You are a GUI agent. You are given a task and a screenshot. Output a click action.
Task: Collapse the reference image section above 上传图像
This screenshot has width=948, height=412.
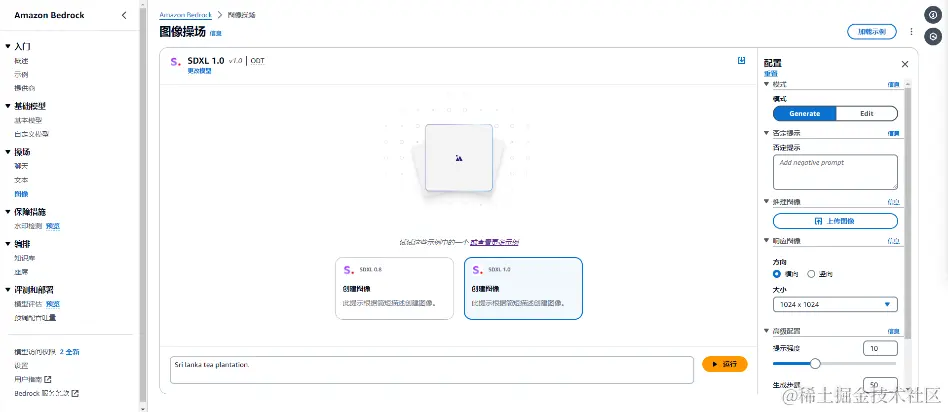pyautogui.click(x=767, y=201)
